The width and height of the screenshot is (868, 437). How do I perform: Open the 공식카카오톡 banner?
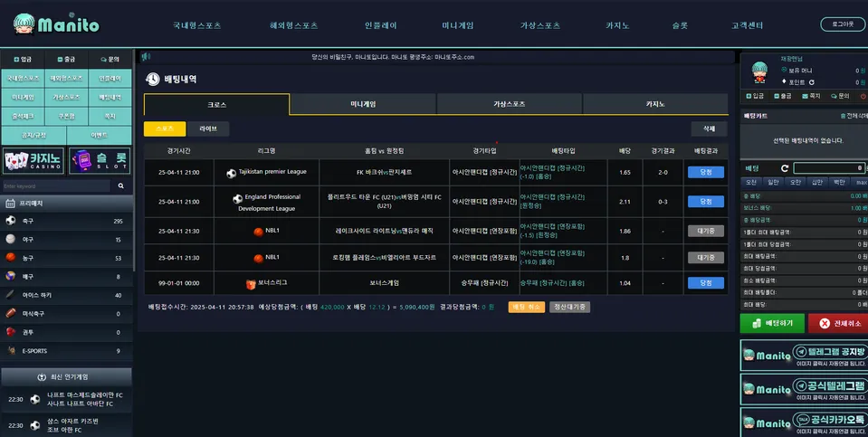804,423
